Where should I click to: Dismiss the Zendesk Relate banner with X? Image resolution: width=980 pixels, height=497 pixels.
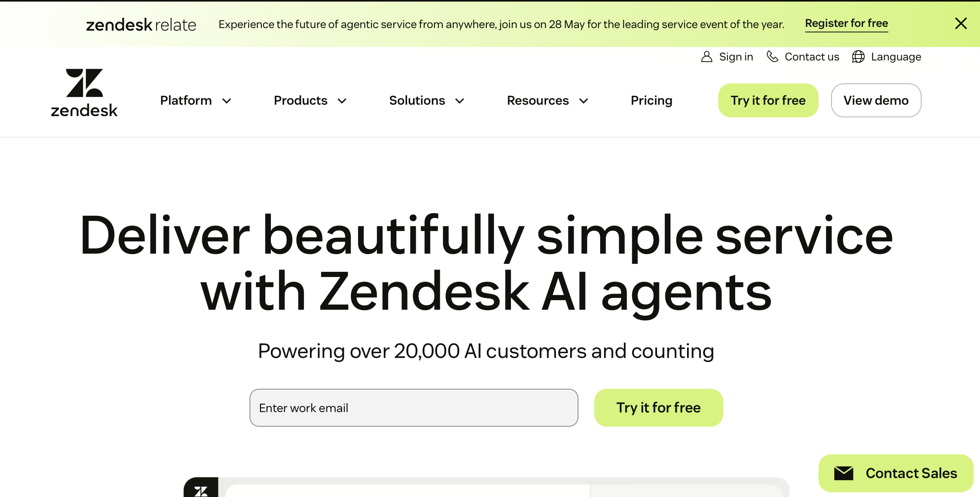pos(961,24)
